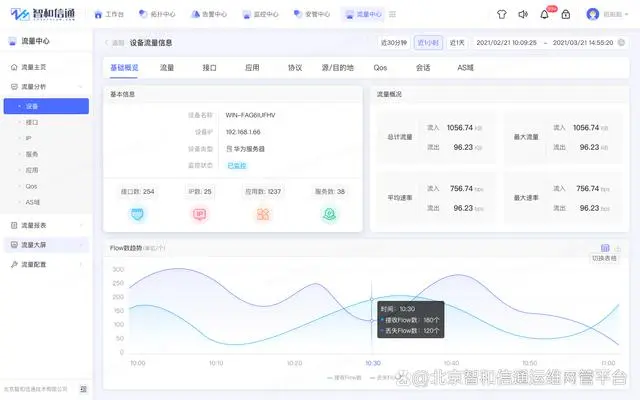Open the user account dropdown arrow
640x400 pixels.
click(x=627, y=14)
